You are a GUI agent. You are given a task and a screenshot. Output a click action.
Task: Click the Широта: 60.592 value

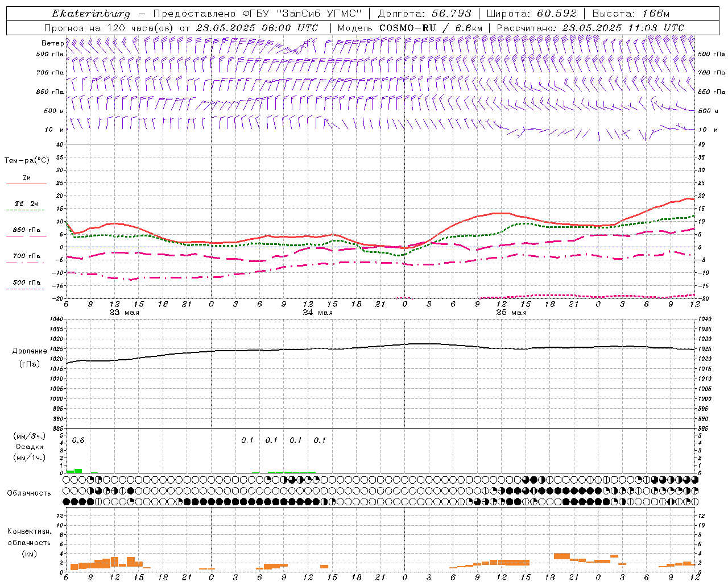click(532, 14)
